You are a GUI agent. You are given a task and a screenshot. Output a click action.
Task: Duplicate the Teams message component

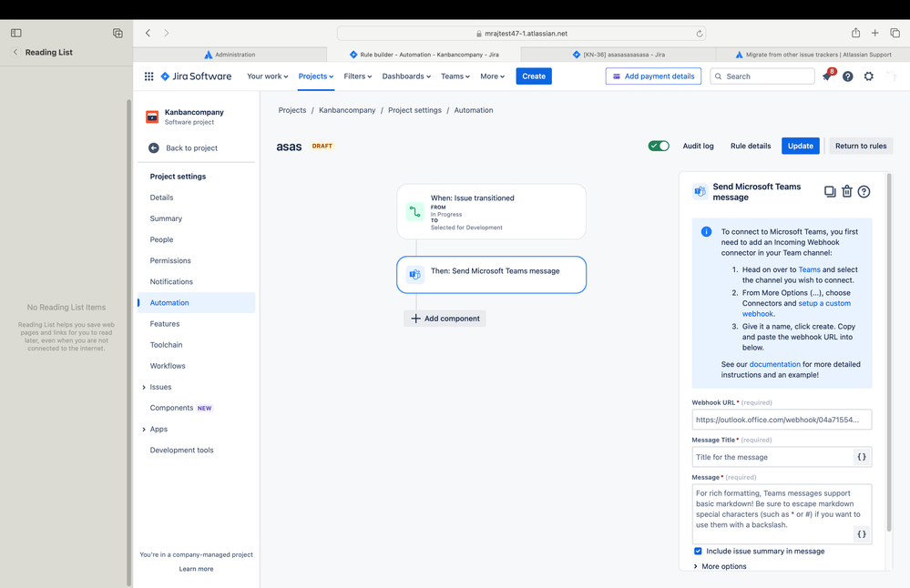pyautogui.click(x=830, y=191)
